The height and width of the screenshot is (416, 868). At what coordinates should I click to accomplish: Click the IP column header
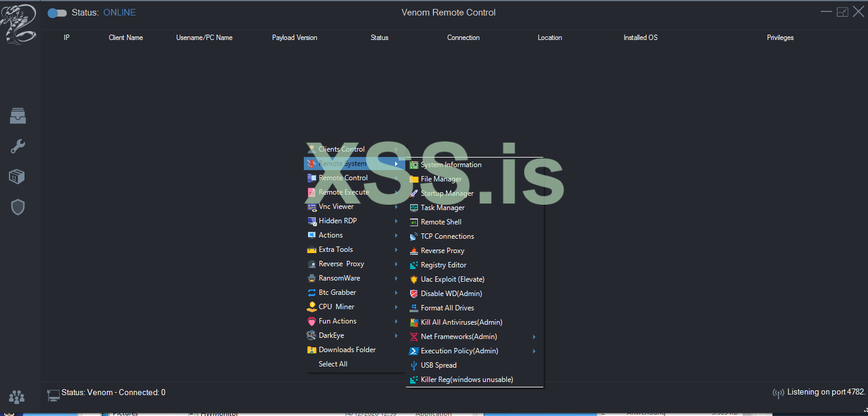click(67, 38)
